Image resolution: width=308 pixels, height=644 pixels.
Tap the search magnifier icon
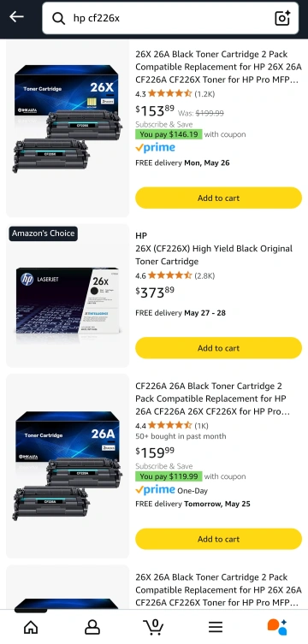click(59, 18)
